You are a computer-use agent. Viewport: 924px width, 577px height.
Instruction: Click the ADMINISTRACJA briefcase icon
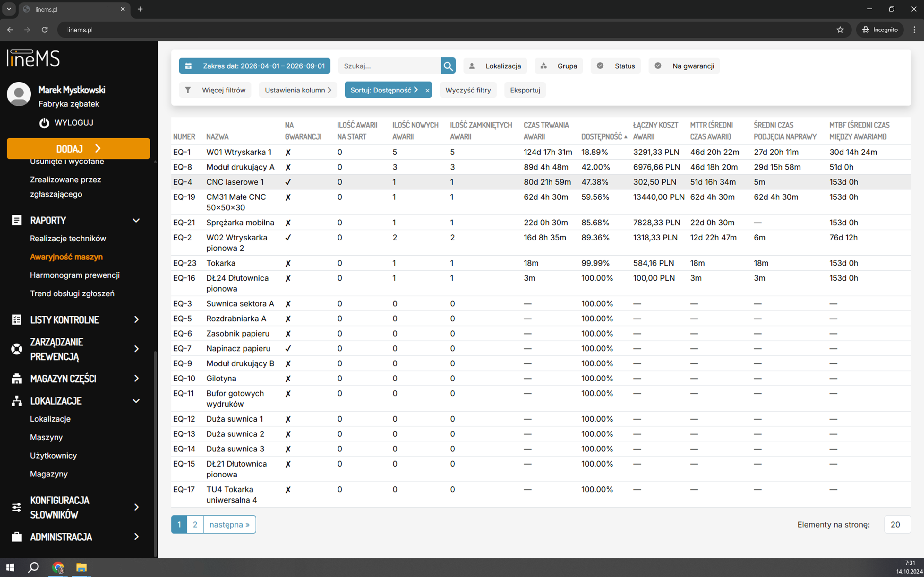coord(16,537)
